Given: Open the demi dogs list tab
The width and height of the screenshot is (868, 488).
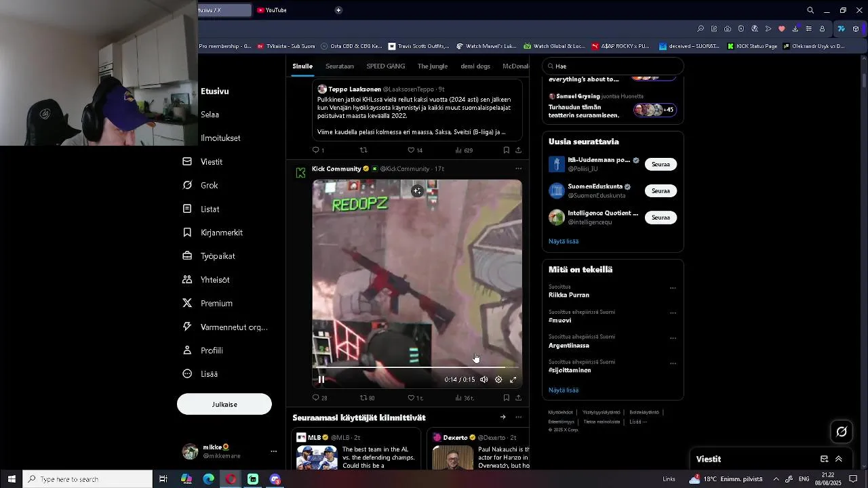Looking at the screenshot, I should (475, 66).
